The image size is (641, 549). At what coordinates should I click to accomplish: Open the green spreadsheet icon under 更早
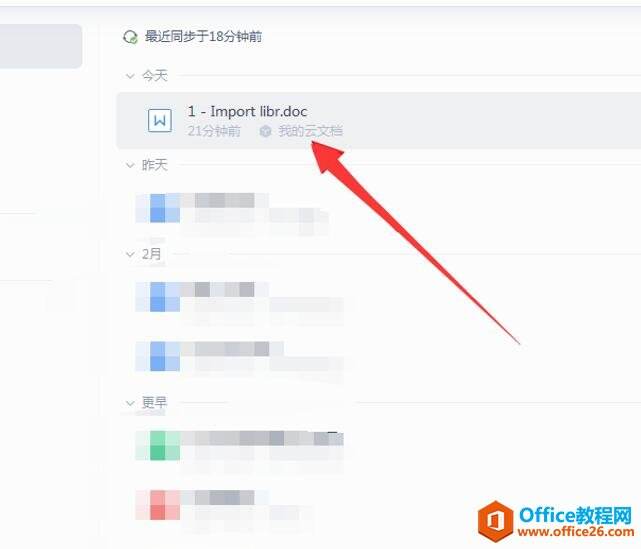pos(158,445)
